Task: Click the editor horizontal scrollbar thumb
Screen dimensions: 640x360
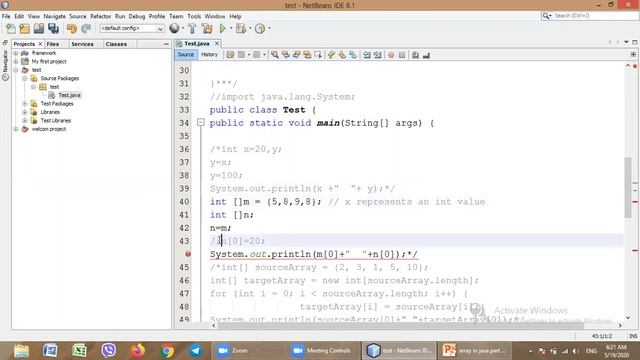Action: (400, 325)
